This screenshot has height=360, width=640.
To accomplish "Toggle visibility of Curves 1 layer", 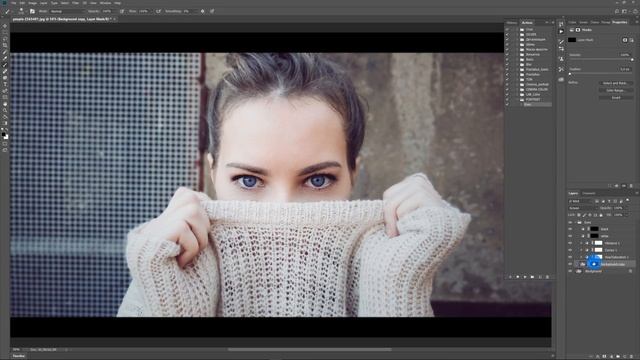I will [570, 250].
